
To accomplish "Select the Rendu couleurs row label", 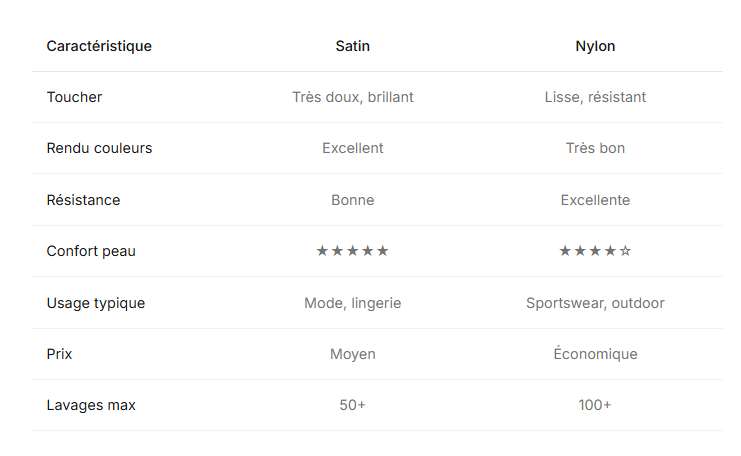I will 99,148.
